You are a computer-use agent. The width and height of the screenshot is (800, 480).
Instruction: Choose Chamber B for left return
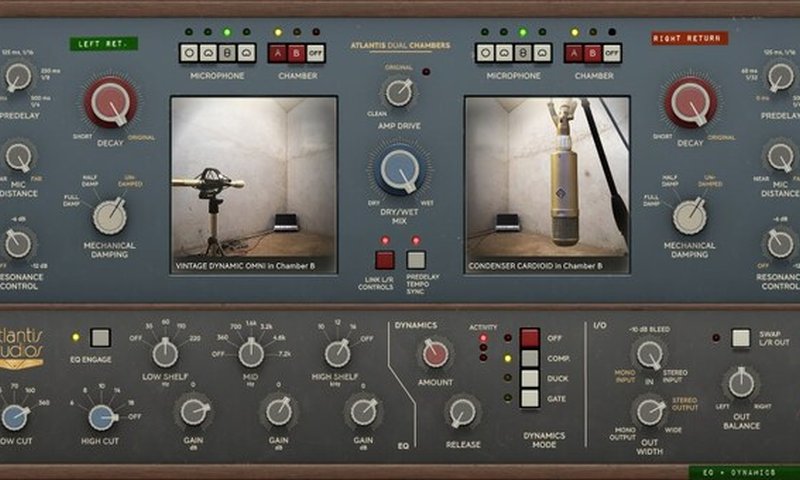coord(296,53)
